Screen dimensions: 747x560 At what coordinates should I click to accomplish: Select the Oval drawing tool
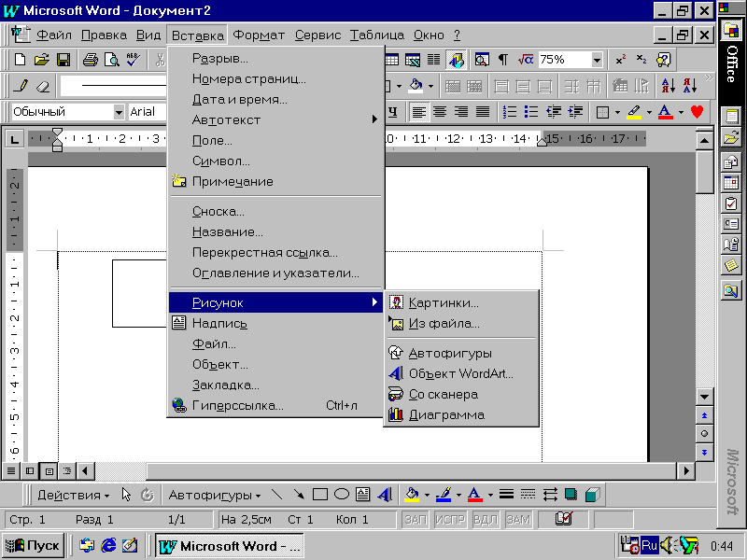(342, 495)
